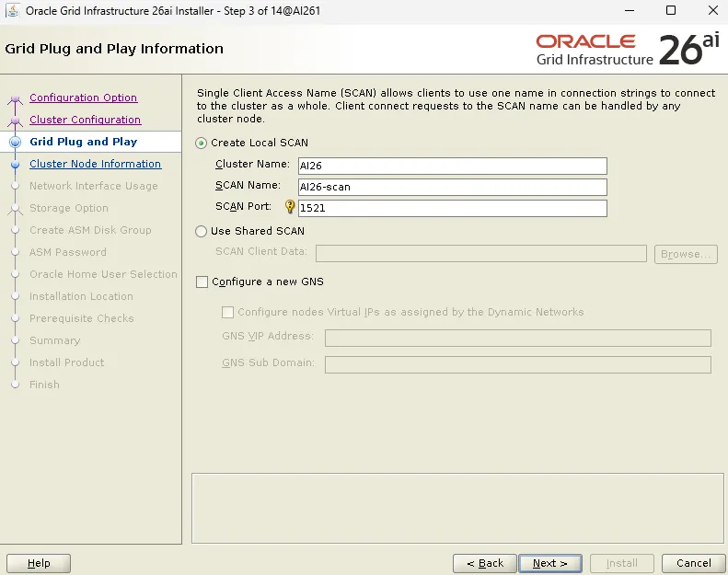The width and height of the screenshot is (728, 575).
Task: Click the Help button
Action: click(39, 563)
